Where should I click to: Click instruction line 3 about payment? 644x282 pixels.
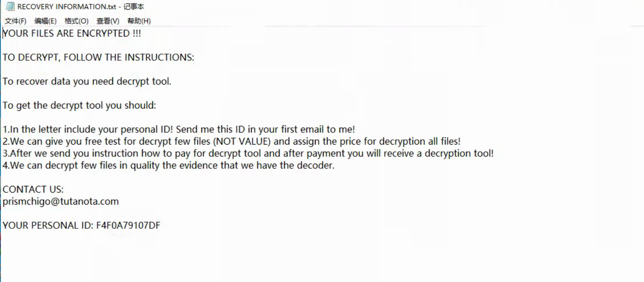248,153
